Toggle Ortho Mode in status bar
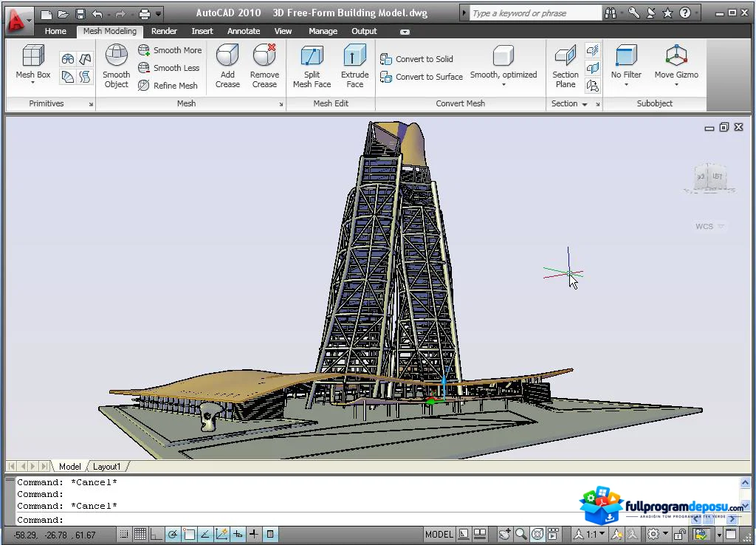 tap(157, 534)
